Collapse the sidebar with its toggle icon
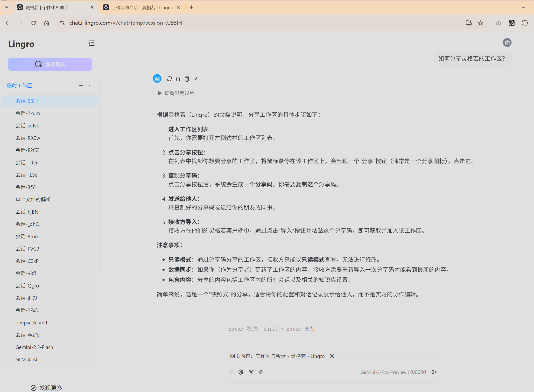 pyautogui.click(x=91, y=43)
